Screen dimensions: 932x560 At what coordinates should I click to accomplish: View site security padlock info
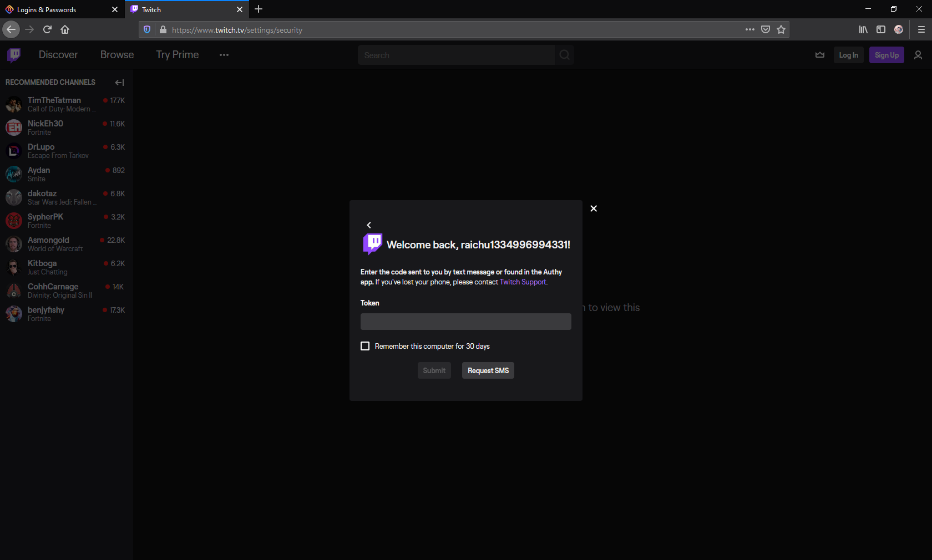coord(163,30)
